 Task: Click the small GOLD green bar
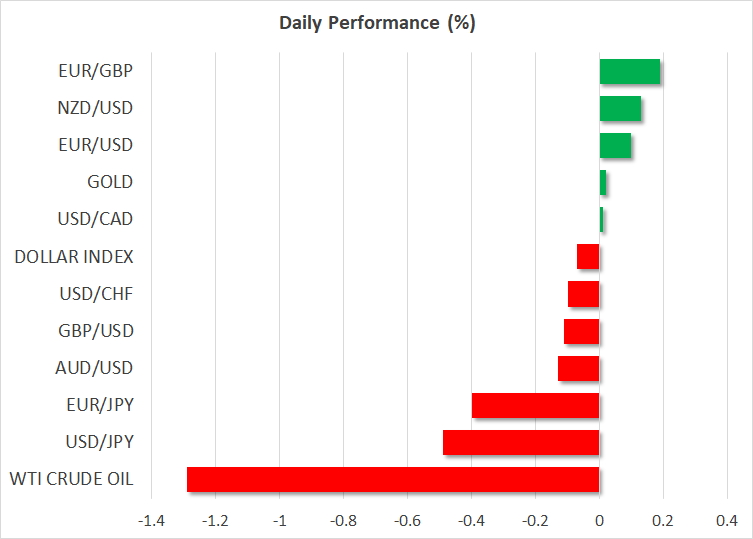[603, 183]
